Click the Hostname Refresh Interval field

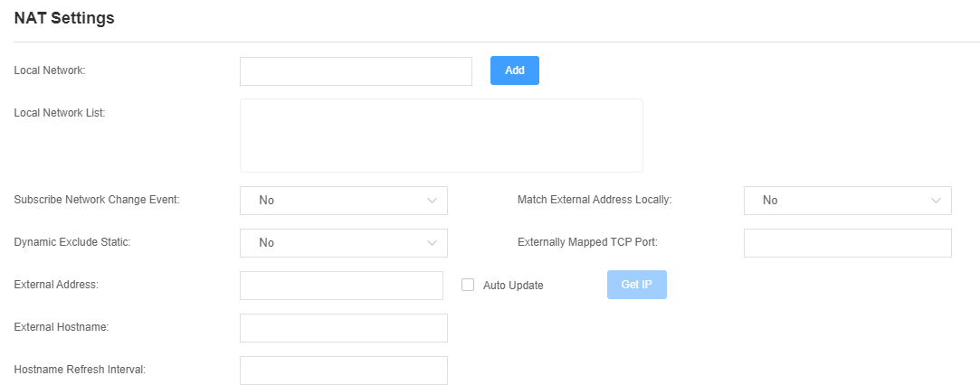click(344, 370)
